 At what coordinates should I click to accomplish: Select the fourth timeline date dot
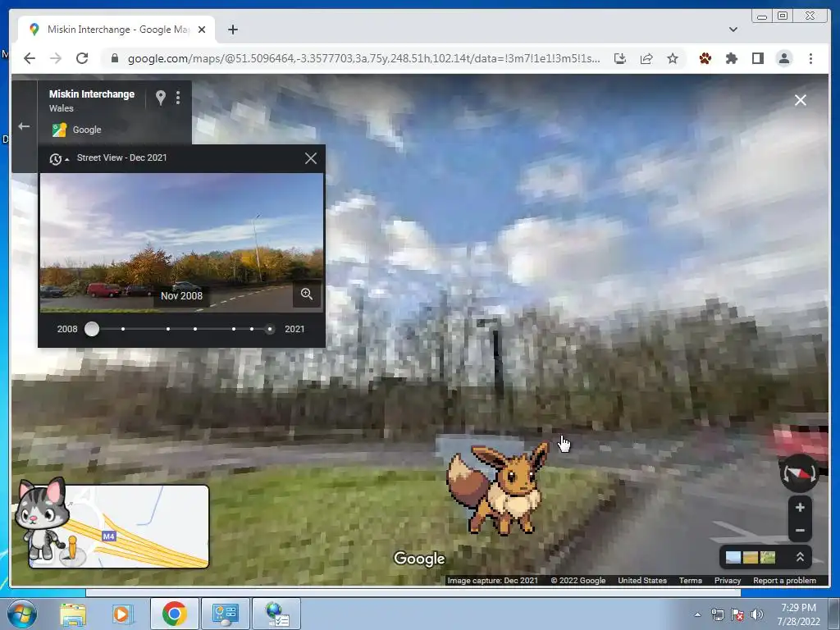[195, 329]
